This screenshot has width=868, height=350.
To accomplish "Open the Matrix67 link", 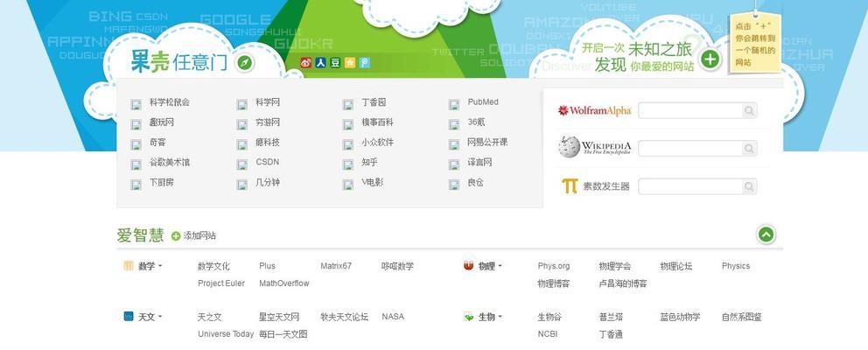I will 336,266.
